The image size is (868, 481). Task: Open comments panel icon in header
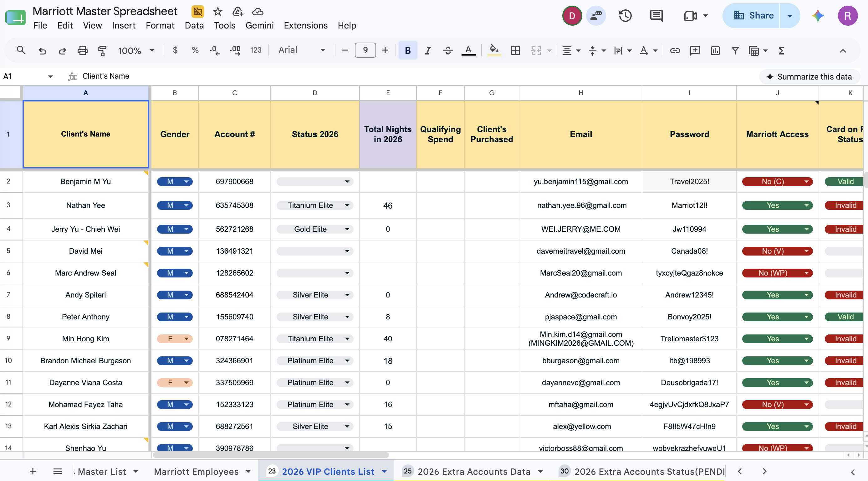[x=656, y=16]
